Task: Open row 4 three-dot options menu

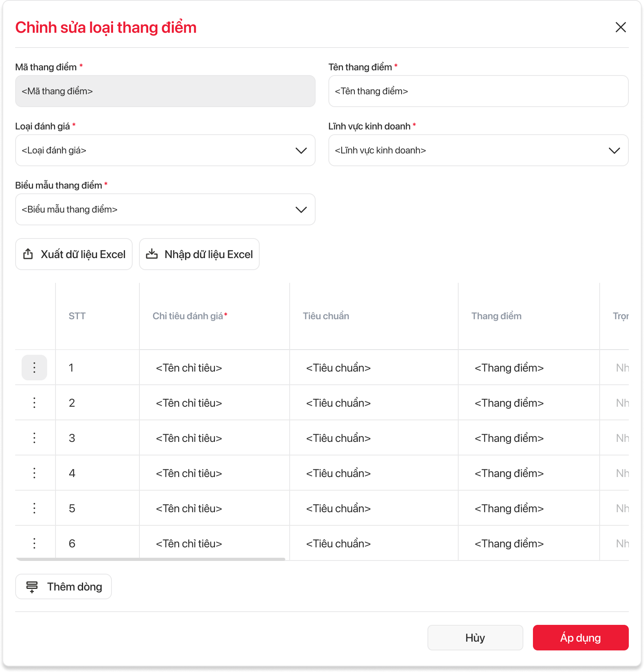Action: point(34,473)
